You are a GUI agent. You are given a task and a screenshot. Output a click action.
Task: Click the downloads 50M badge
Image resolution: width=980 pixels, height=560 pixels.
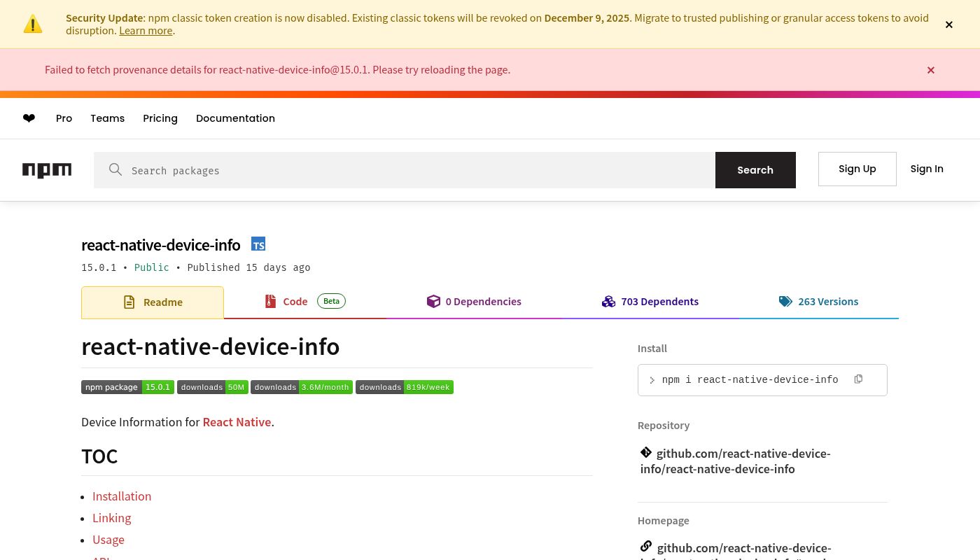click(213, 387)
